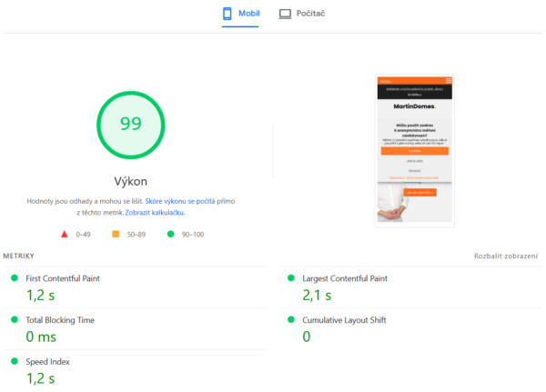
Task: Click the green 99 performance score gauge
Action: pos(130,125)
